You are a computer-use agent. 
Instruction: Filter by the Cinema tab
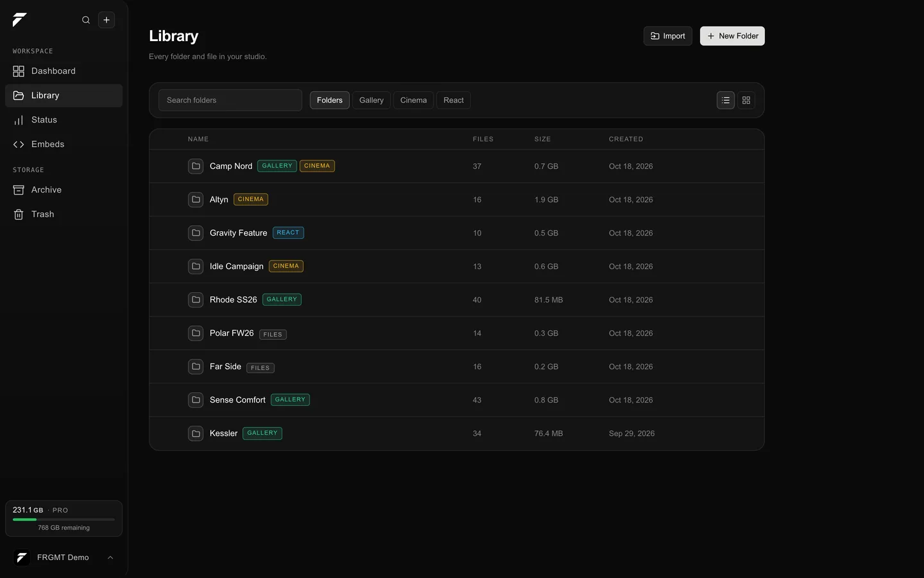[413, 100]
